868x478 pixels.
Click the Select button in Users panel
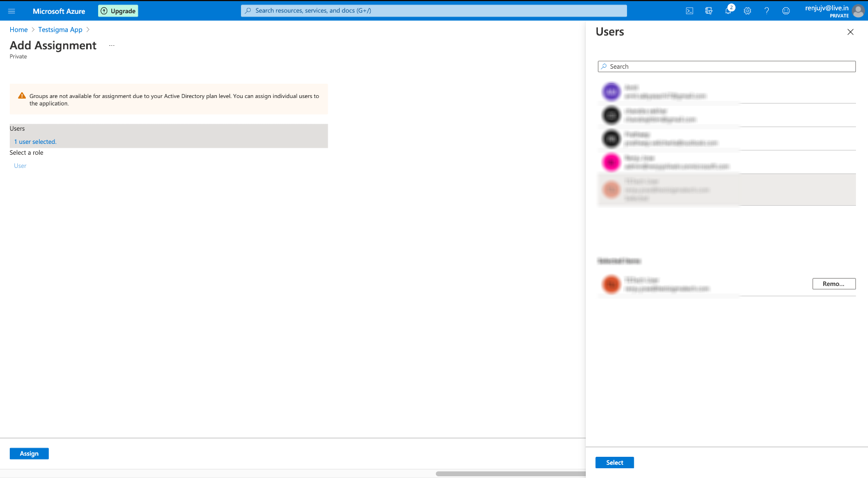(x=614, y=463)
